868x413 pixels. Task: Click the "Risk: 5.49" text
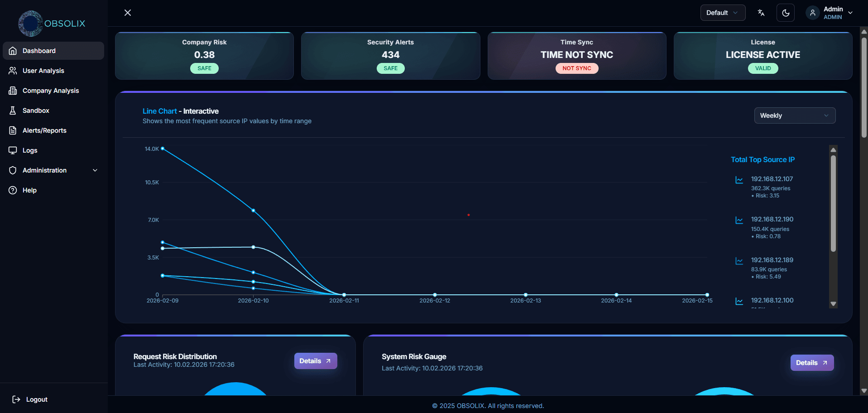point(768,277)
